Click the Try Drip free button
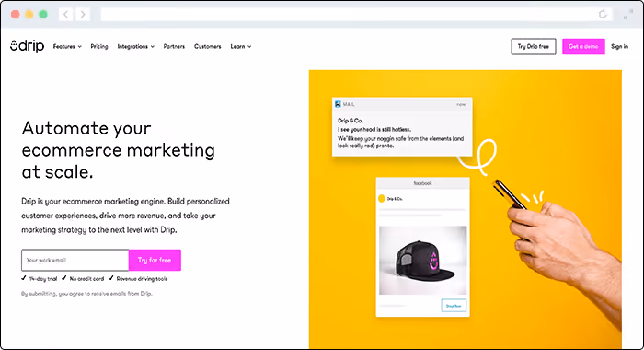This screenshot has height=350, width=644. pyautogui.click(x=534, y=46)
